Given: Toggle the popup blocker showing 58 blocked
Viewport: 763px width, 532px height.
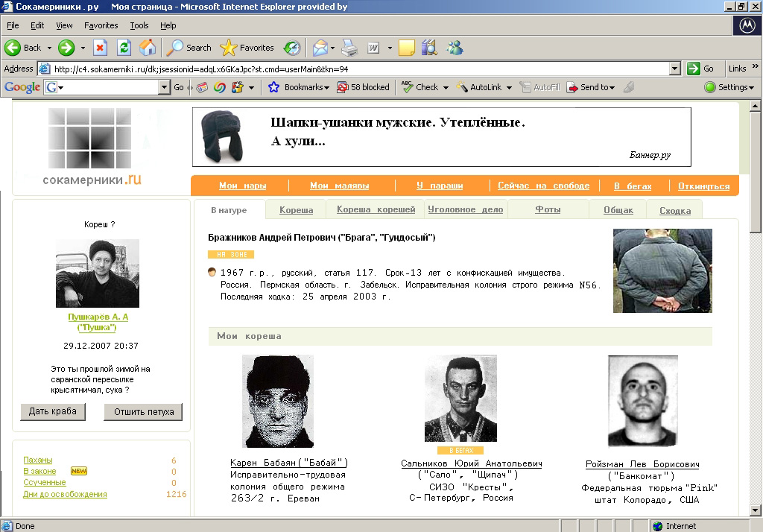Looking at the screenshot, I should click(x=364, y=87).
